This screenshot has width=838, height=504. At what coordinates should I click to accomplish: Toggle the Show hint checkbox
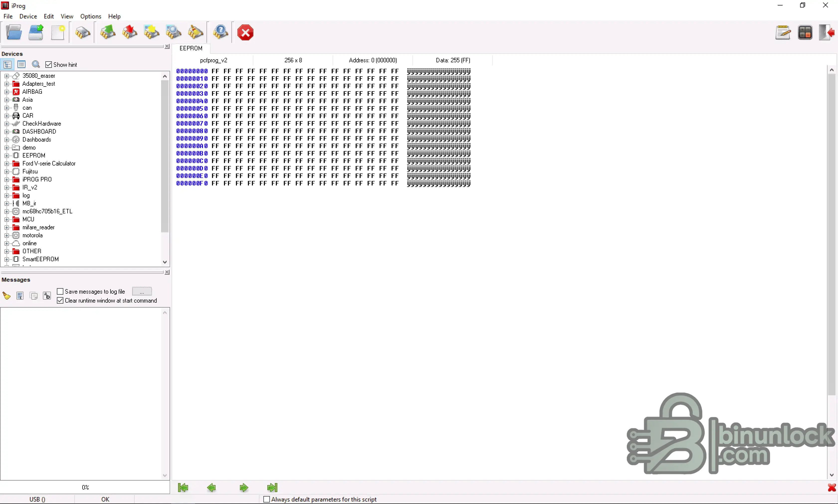tap(49, 65)
